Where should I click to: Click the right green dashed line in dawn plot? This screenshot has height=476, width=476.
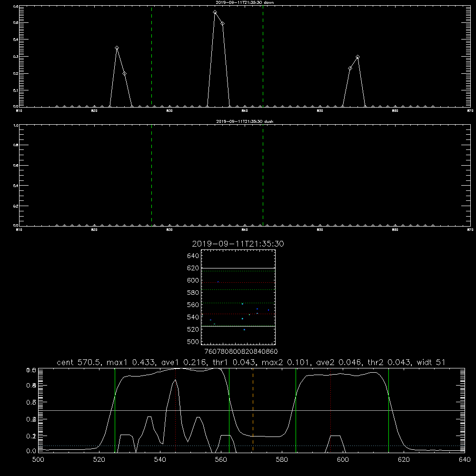click(263, 56)
